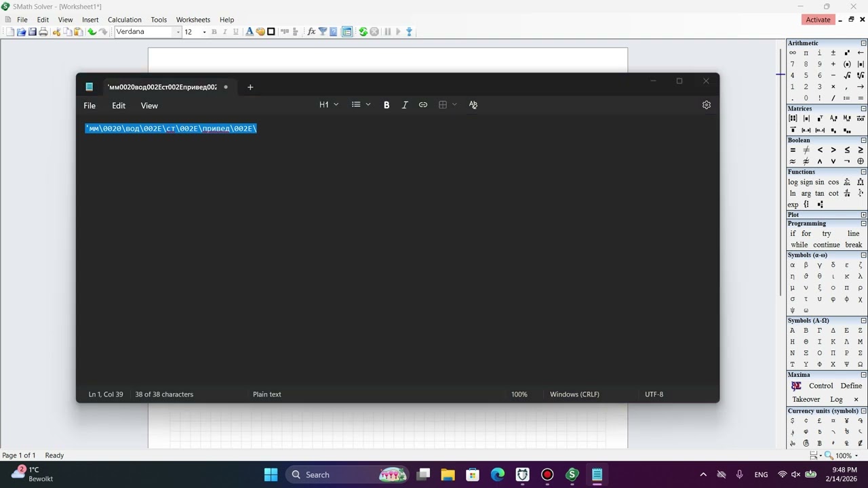Insert the less-or-equal sign from Boolean panel
The image size is (868, 488).
pyautogui.click(x=847, y=150)
